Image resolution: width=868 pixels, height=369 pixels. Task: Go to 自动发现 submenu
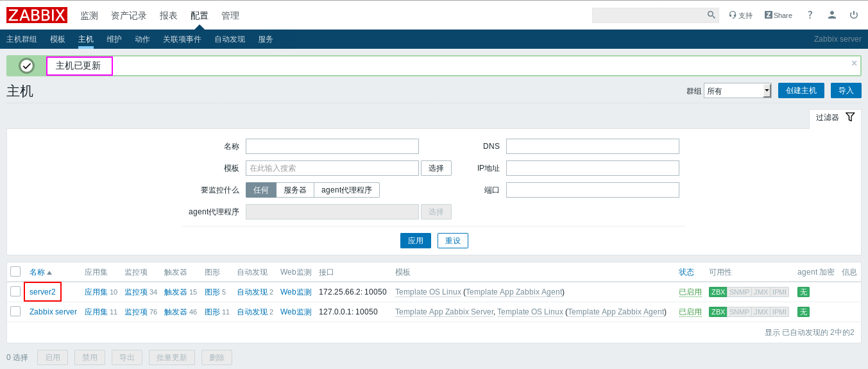(230, 39)
